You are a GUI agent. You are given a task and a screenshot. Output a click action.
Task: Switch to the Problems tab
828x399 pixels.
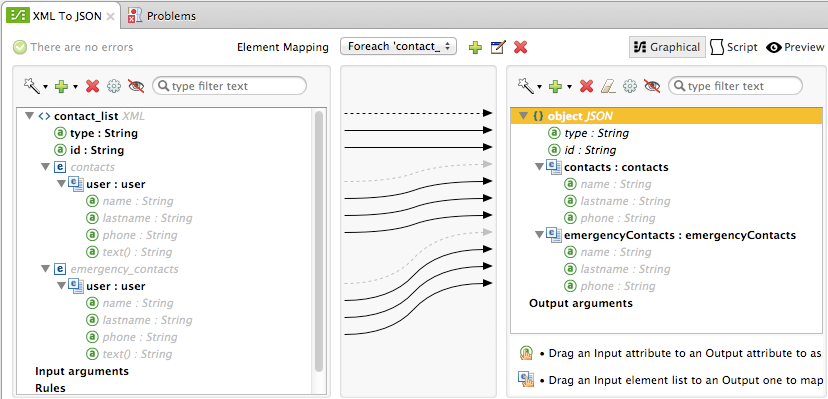pyautogui.click(x=163, y=16)
